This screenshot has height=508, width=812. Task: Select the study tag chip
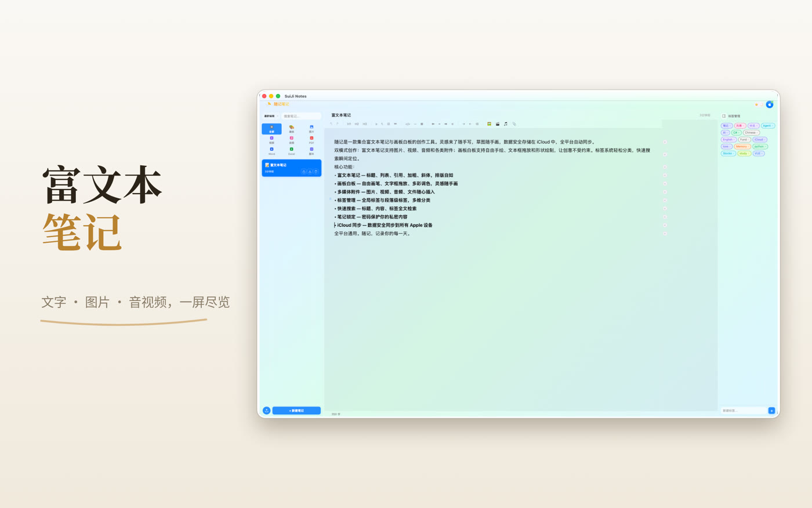[x=744, y=154]
